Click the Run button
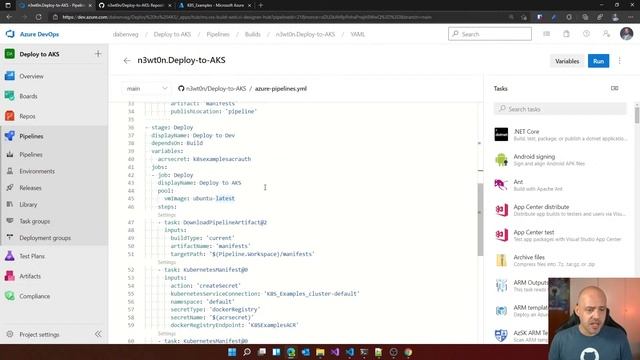640x360 pixels. [598, 61]
